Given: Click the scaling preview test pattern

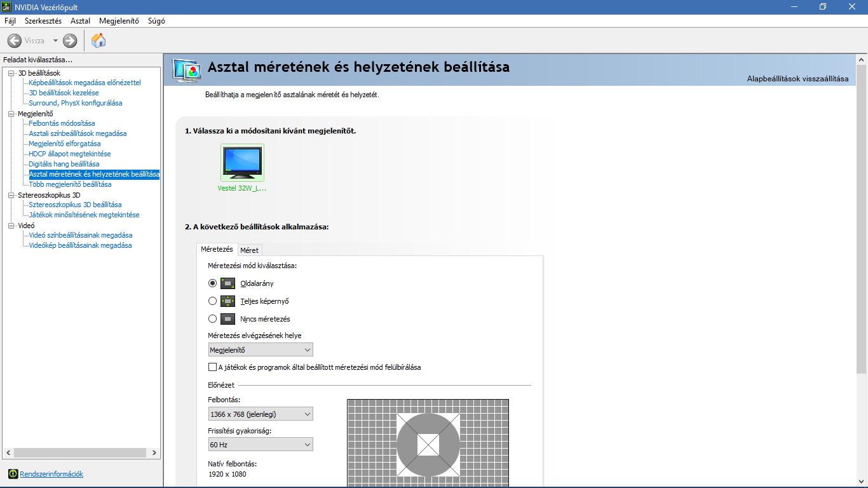Looking at the screenshot, I should tap(428, 444).
